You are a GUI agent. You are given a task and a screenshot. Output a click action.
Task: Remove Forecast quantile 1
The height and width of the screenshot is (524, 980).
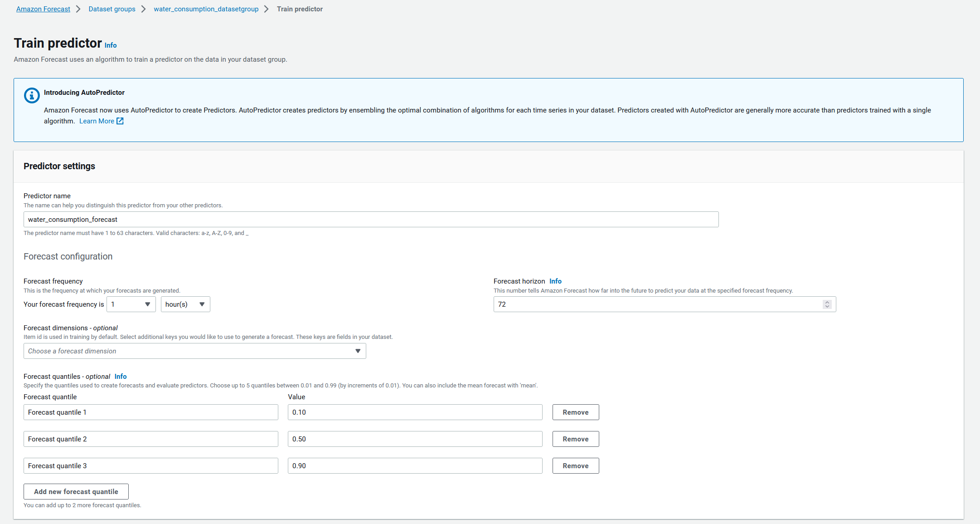click(575, 412)
